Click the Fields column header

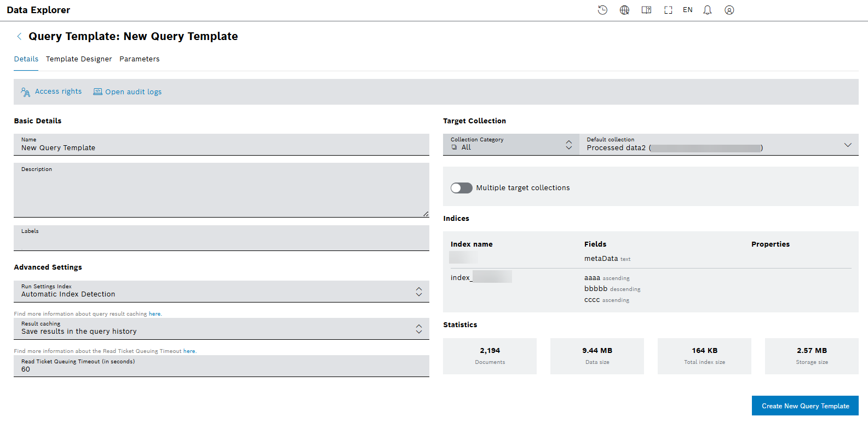coord(595,244)
